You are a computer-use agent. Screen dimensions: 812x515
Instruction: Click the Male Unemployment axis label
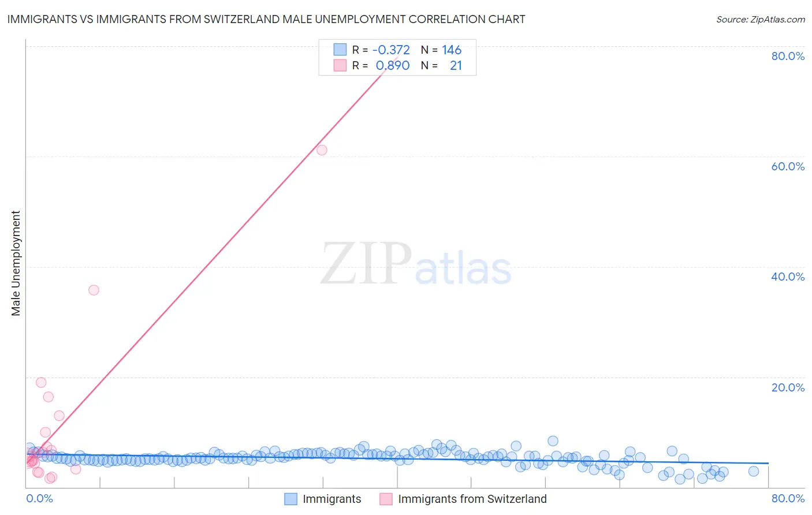tap(16, 263)
